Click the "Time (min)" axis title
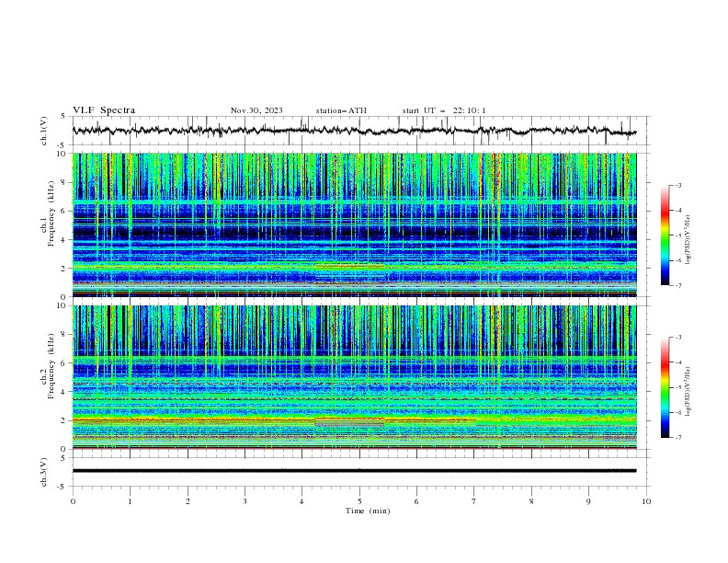728x563 pixels. tap(368, 511)
